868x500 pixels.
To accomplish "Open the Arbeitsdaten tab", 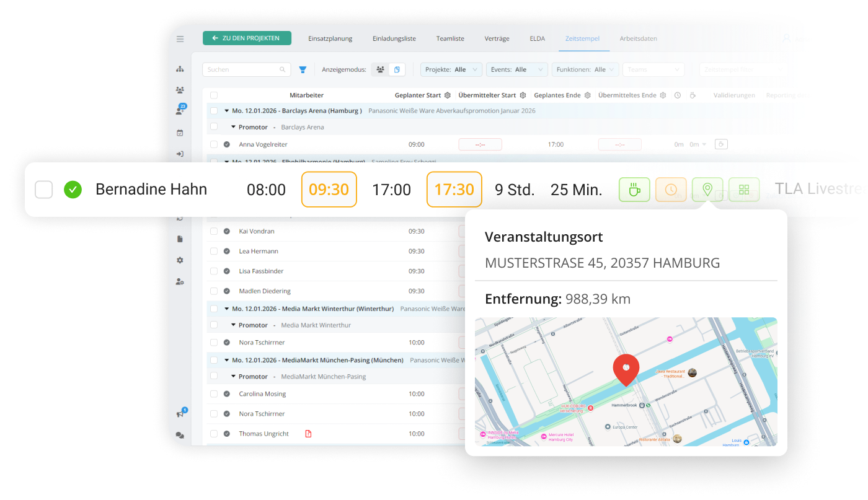I will point(638,38).
